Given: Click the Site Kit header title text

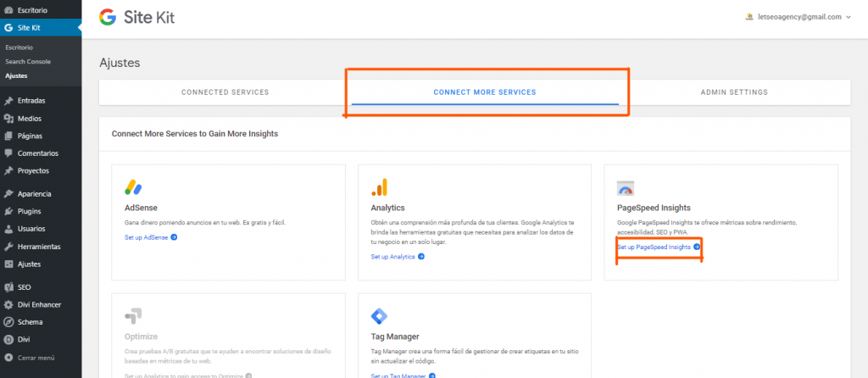Looking at the screenshot, I should pos(149,18).
